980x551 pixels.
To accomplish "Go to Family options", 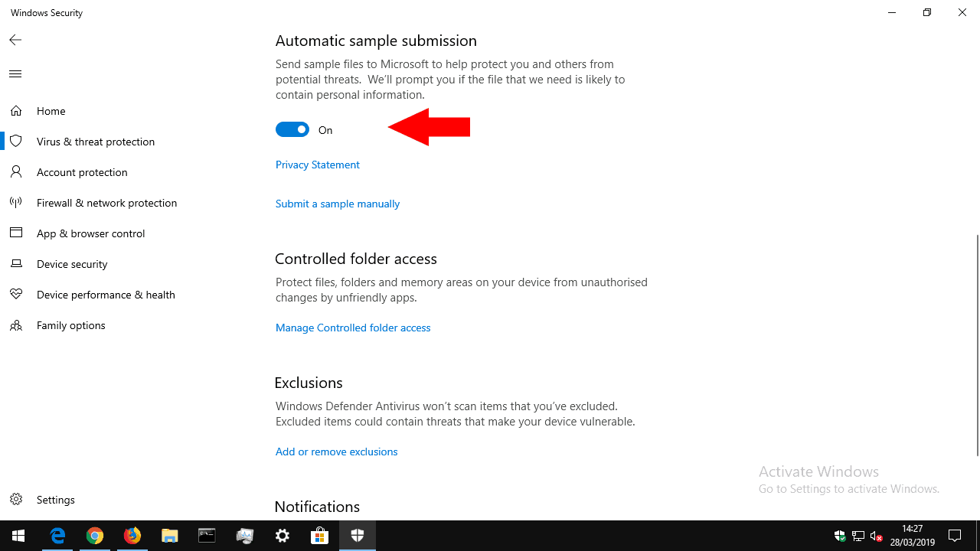I will pyautogui.click(x=71, y=325).
